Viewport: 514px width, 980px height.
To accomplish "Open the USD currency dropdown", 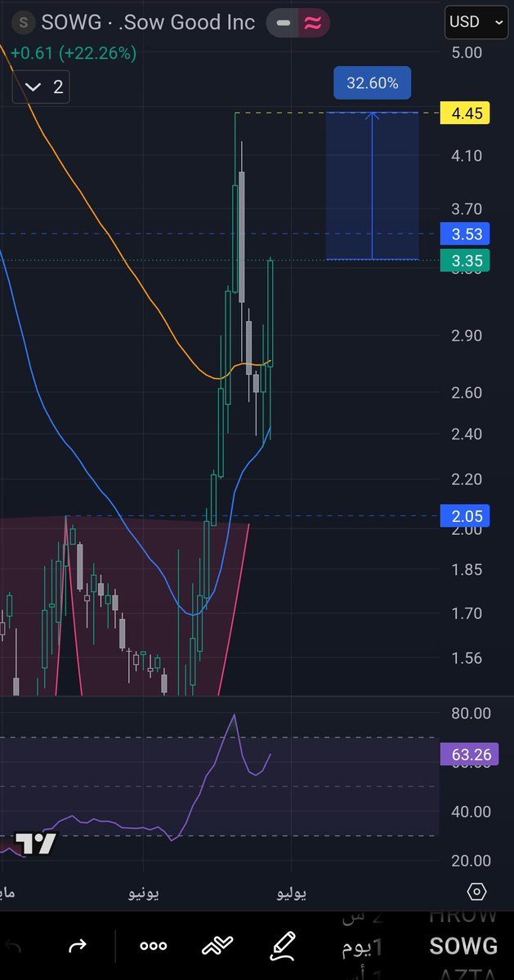I will [x=476, y=24].
